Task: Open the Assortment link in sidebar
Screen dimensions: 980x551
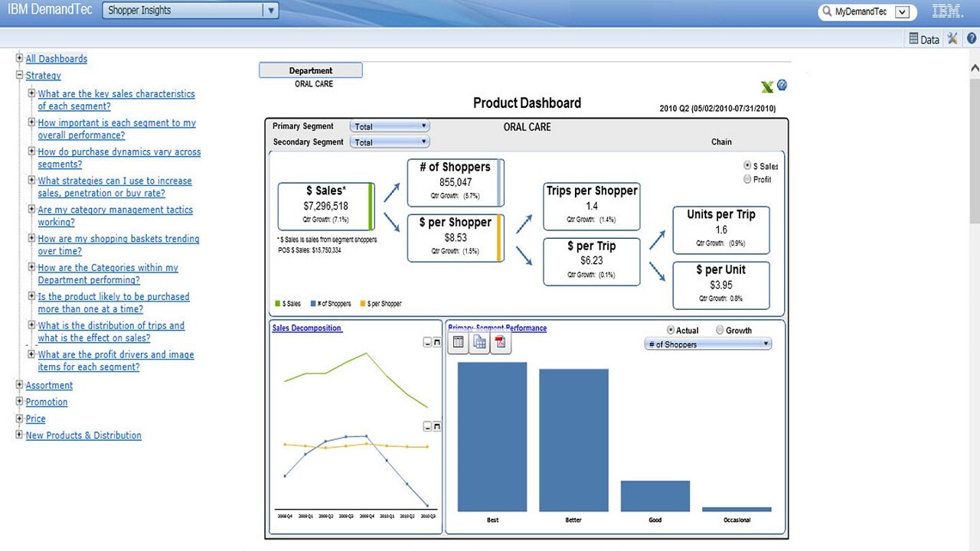Action: 50,386
